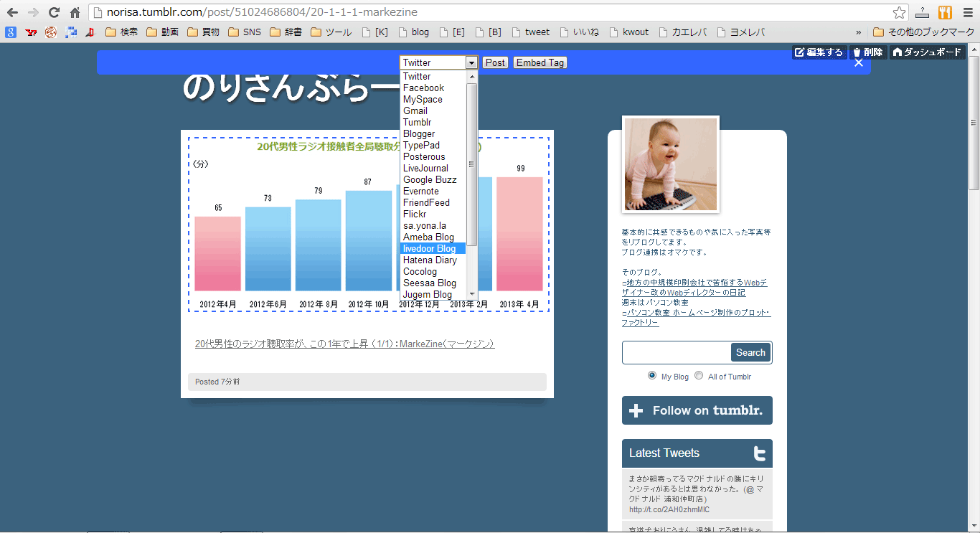
Task: Choose Hatena Diary from the list
Action: tap(433, 260)
